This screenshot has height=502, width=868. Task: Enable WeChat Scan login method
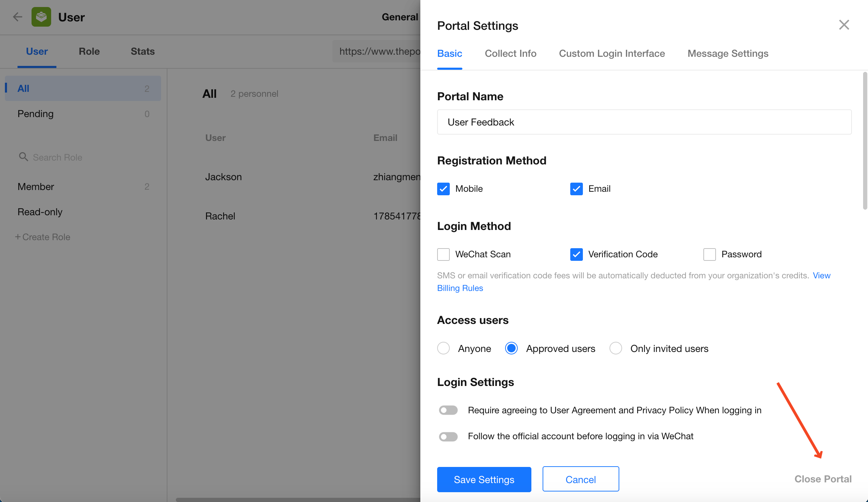coord(443,254)
